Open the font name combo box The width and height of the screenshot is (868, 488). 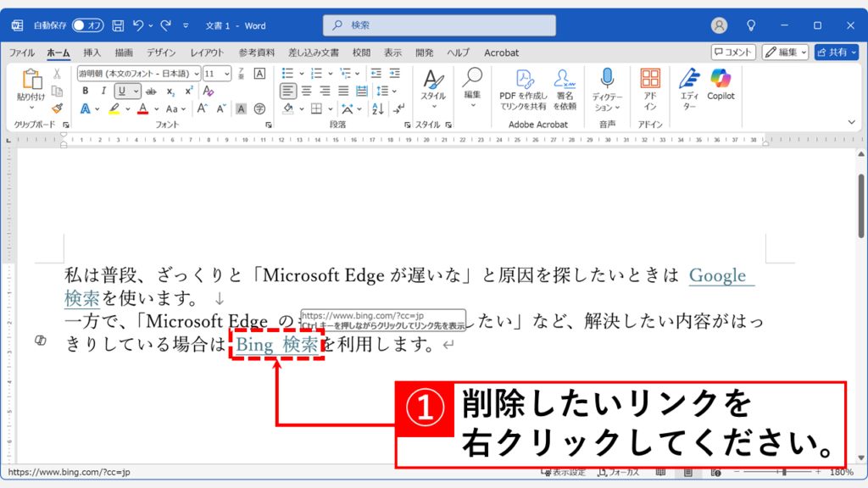click(138, 74)
